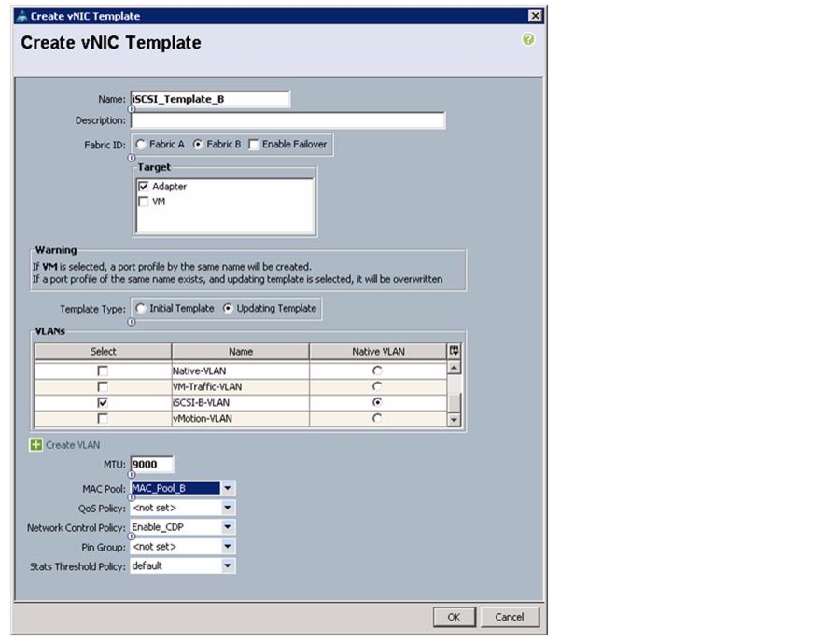
Task: Click the VLAN list scroll up arrow
Action: (x=454, y=368)
